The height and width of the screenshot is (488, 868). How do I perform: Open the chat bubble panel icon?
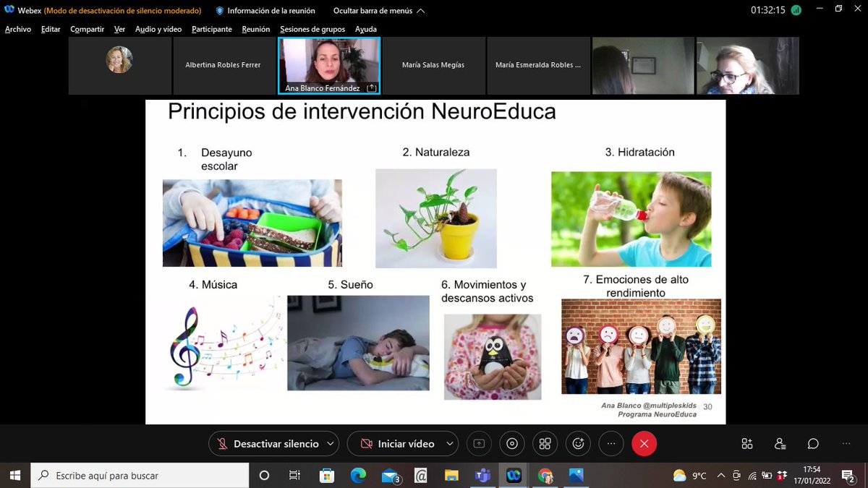[x=813, y=443]
